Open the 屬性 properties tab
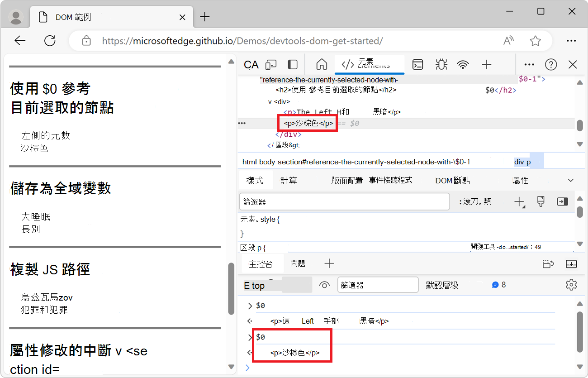Image resolution: width=588 pixels, height=378 pixels. point(521,180)
